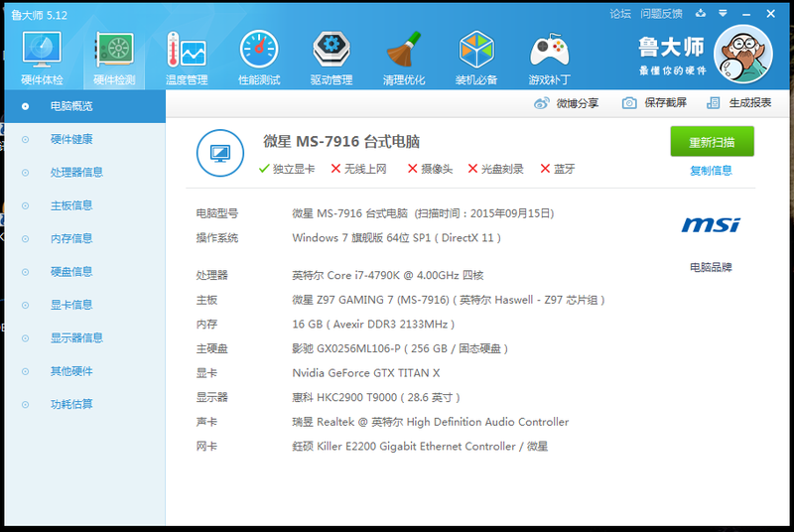Click the title 微星 MS-7916 台式电脑
Image resolution: width=794 pixels, height=532 pixels.
pos(341,141)
